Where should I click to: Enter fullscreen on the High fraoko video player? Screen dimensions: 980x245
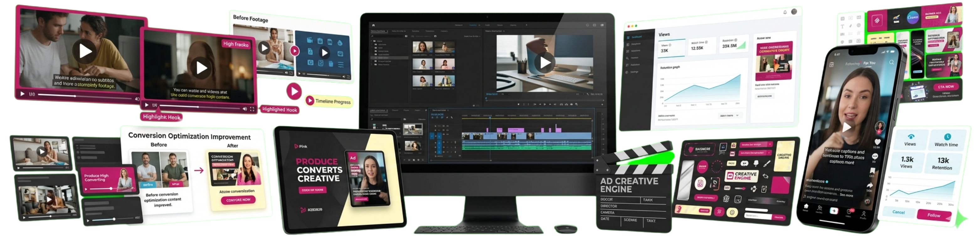tap(252, 109)
